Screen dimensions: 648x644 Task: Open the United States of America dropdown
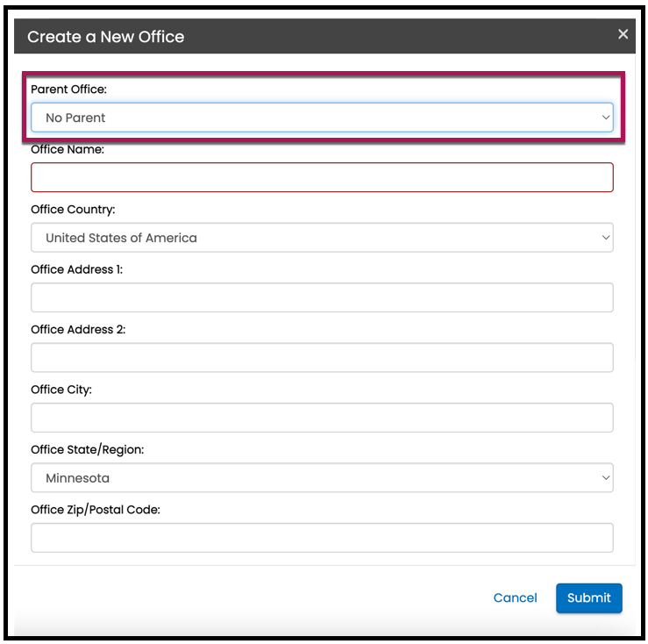point(322,238)
